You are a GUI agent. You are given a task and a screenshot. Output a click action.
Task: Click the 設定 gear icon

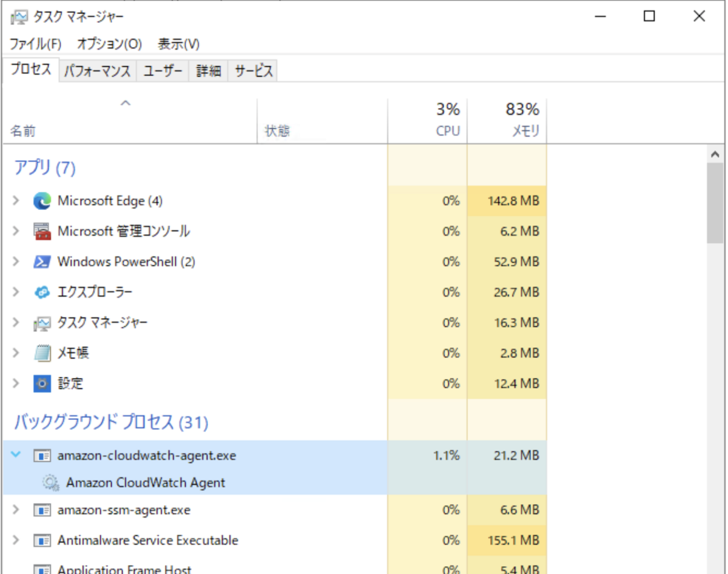[42, 383]
